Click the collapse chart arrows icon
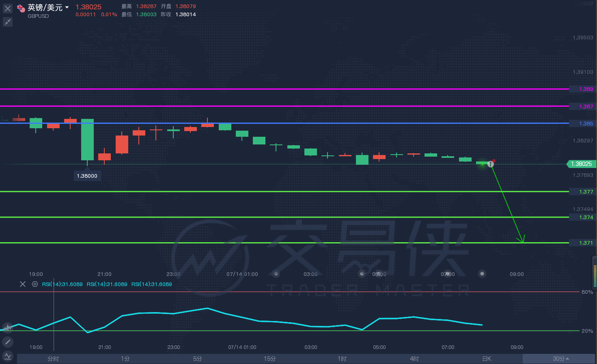The height and width of the screenshot is (364, 597). click(8, 22)
